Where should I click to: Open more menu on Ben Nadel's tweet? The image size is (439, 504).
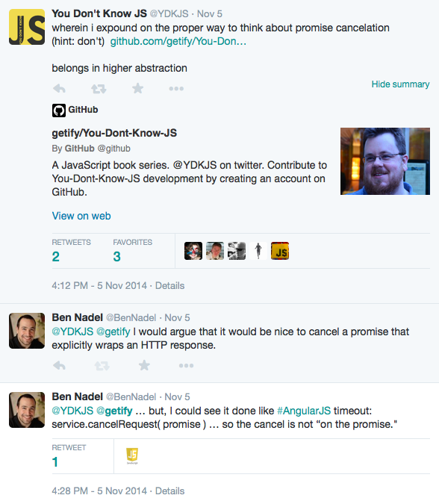[187, 366]
